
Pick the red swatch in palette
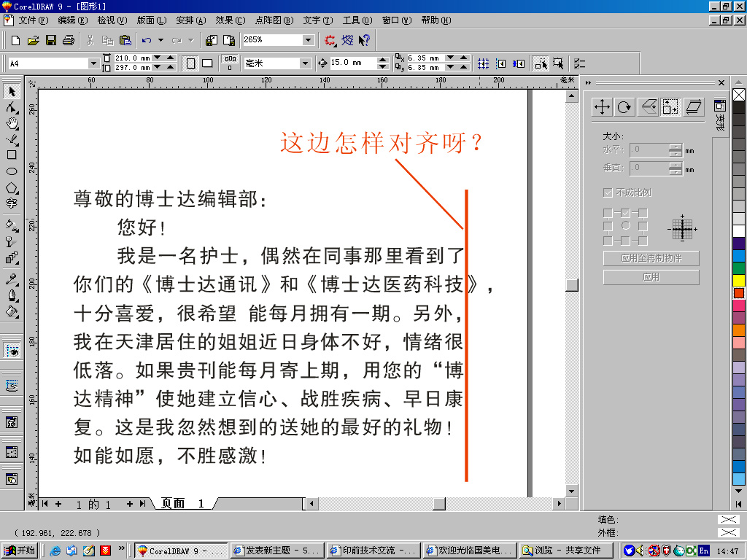(739, 293)
